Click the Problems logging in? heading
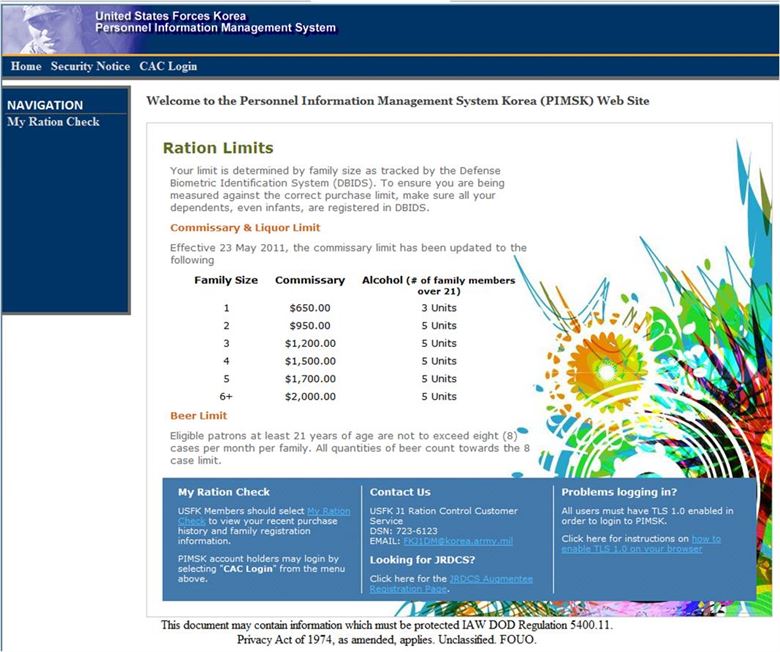 click(619, 492)
